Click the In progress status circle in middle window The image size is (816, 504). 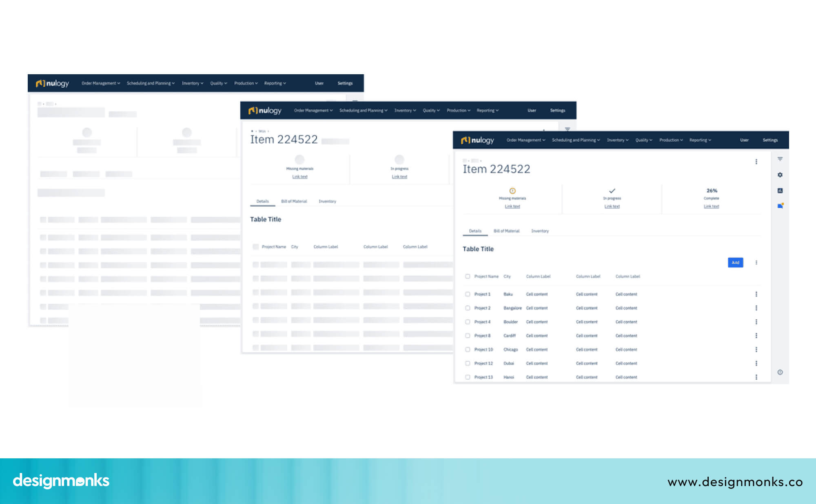[399, 159]
